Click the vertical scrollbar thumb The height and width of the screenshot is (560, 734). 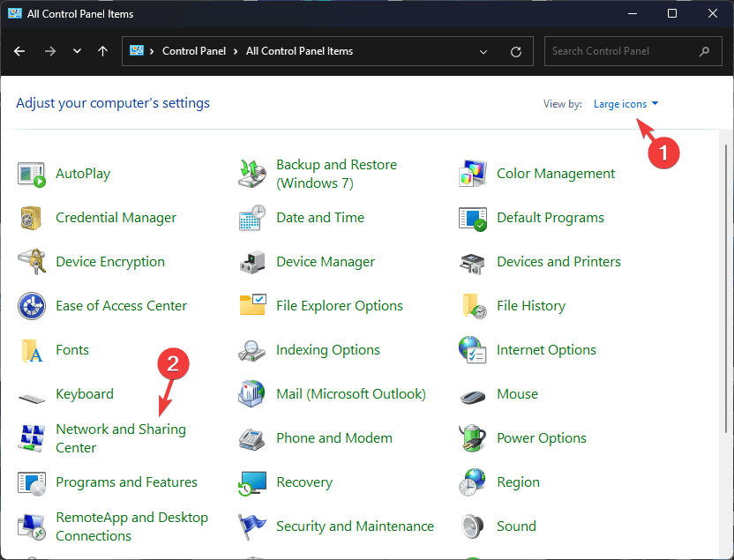coord(726,289)
